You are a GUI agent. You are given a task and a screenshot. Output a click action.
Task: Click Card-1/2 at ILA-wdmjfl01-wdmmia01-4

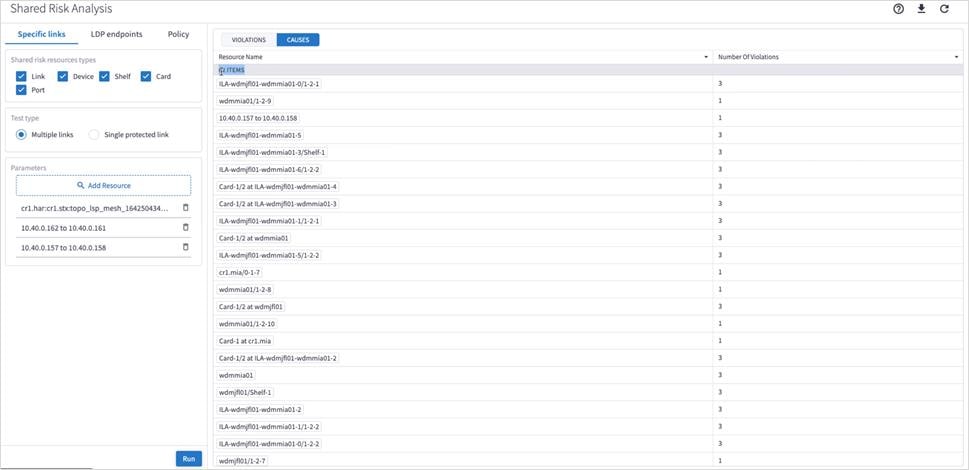tap(277, 187)
